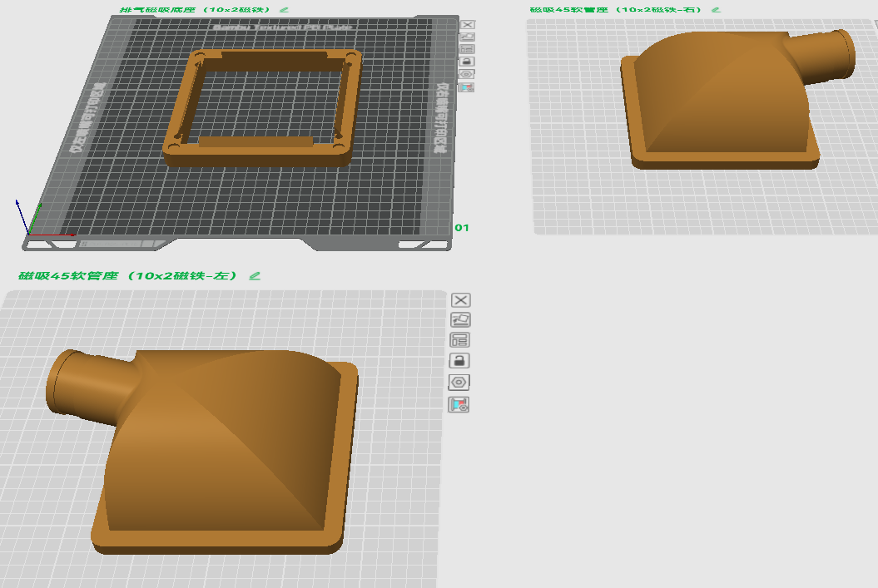878x588 pixels.
Task: Toggle lock on the 左 plate
Action: click(x=459, y=361)
